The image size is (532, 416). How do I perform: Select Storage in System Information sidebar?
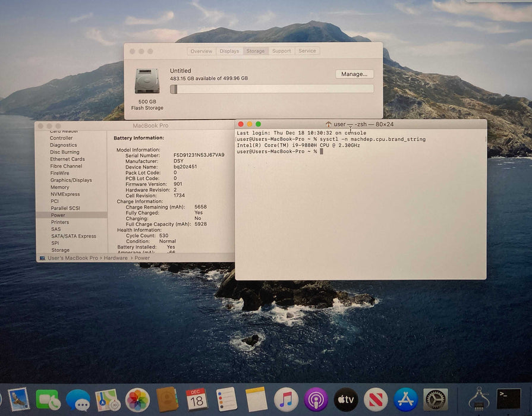[61, 250]
